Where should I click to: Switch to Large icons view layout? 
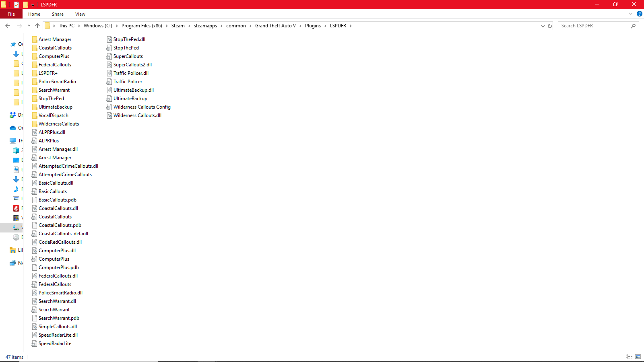pos(638,357)
